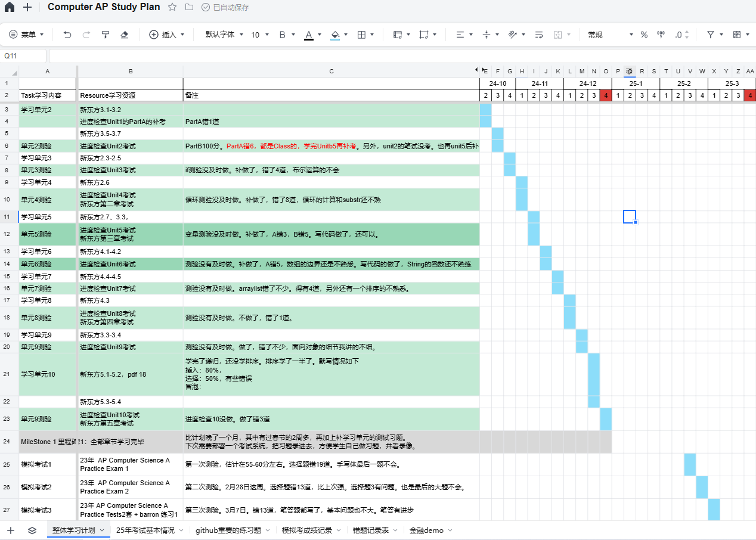Star the Computer AP Study Plan document
Viewport: 756px width, 540px height.
point(172,7)
